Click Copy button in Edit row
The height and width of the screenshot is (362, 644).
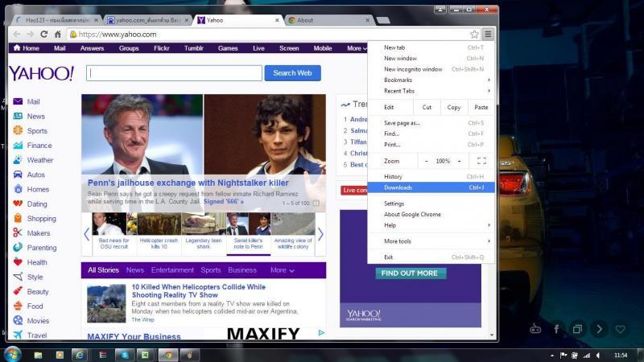point(453,107)
